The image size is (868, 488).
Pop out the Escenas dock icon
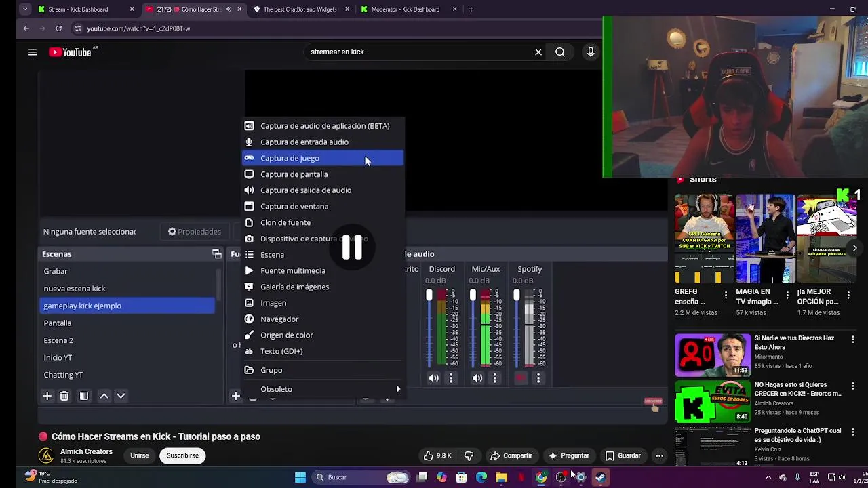point(217,254)
